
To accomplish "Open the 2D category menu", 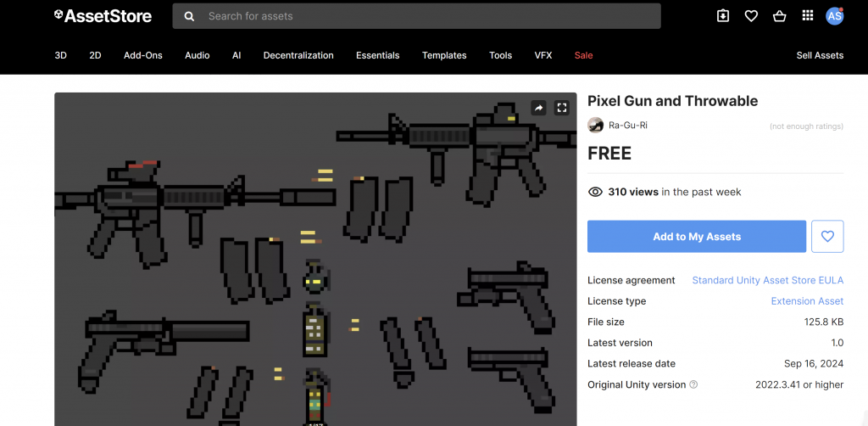I will [95, 55].
